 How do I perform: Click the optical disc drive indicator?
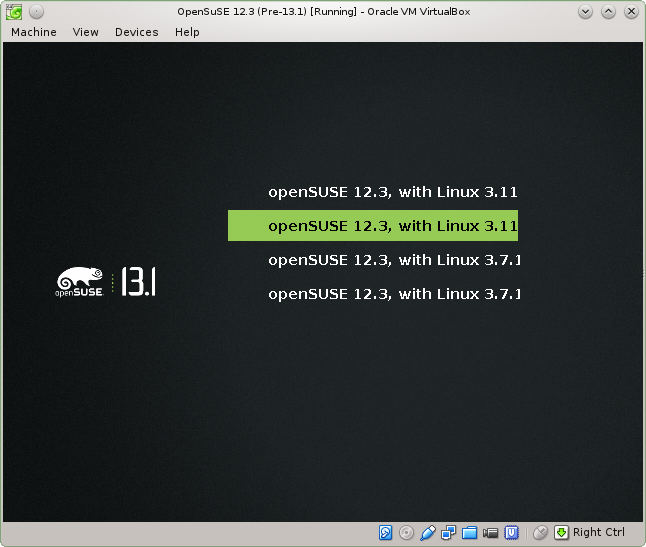pos(406,533)
